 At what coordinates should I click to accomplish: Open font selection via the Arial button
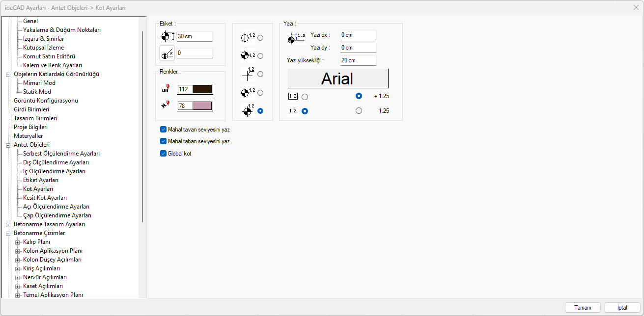coord(337,79)
